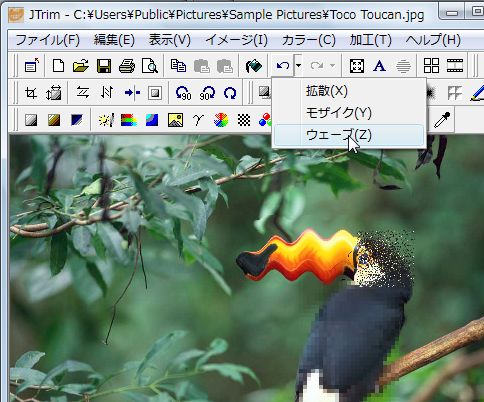Expand the redo history dropdown arrow

click(332, 66)
